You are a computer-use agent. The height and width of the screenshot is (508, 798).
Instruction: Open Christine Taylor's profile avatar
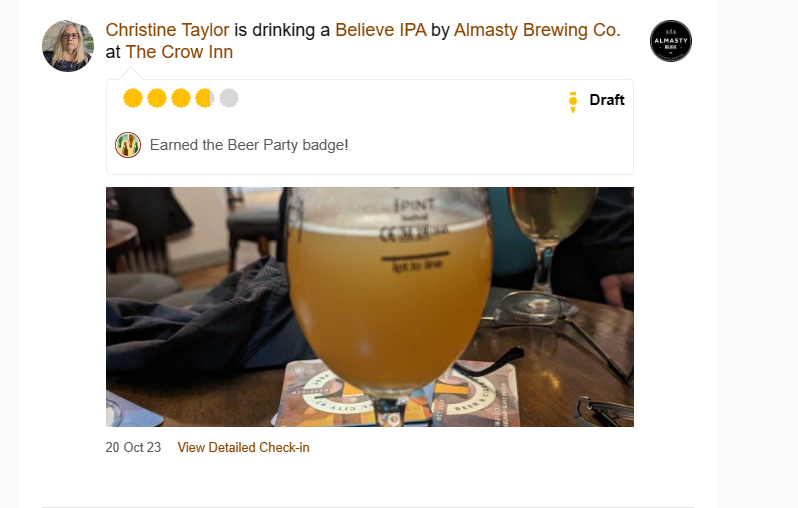[x=68, y=45]
